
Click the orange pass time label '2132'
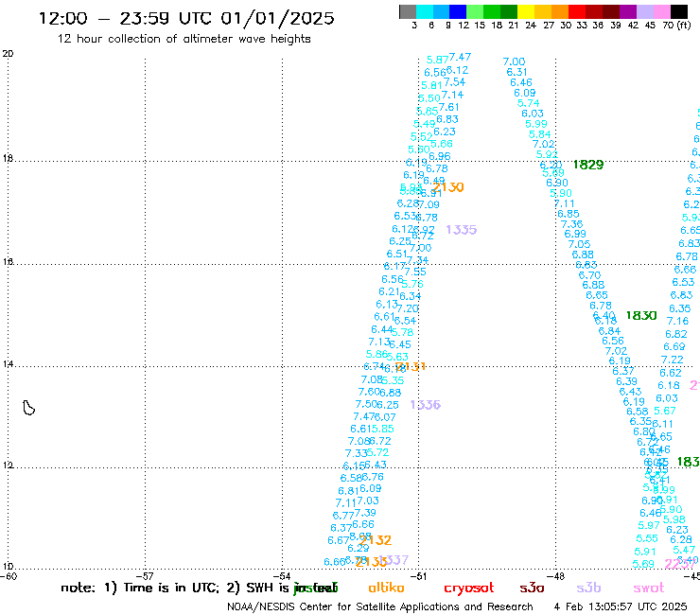pos(376,540)
